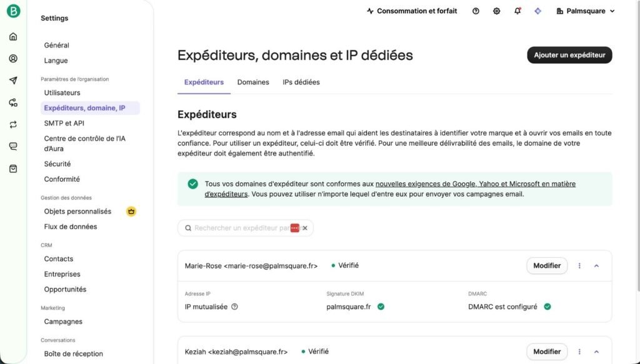
Task: Open the paper plane Campaigns icon
Action: (x=13, y=81)
